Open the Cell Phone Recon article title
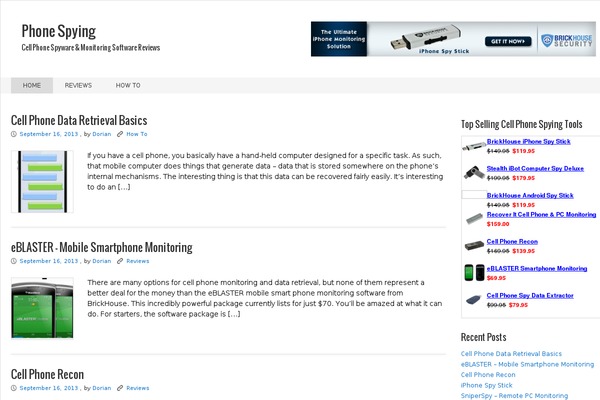This screenshot has width=600, height=400. (47, 374)
